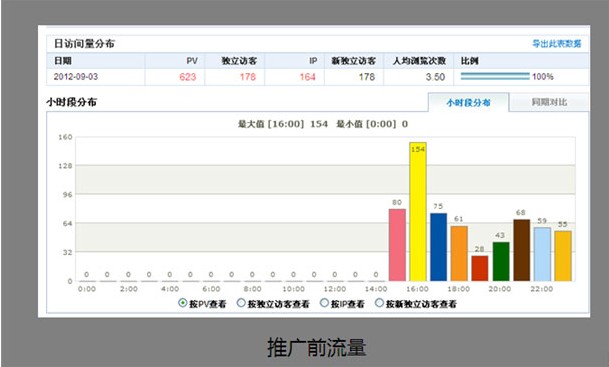Switch to the 小时段分布 tab
609x367 pixels.
point(468,103)
